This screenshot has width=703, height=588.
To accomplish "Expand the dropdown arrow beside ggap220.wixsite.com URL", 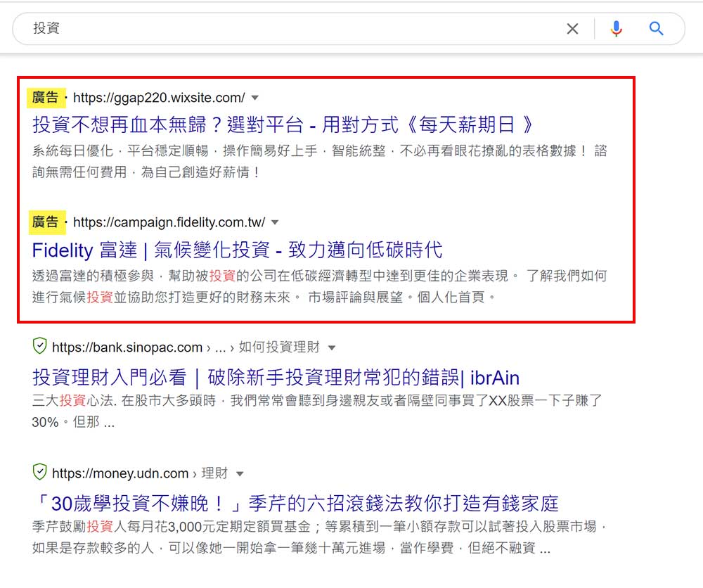I will click(255, 97).
